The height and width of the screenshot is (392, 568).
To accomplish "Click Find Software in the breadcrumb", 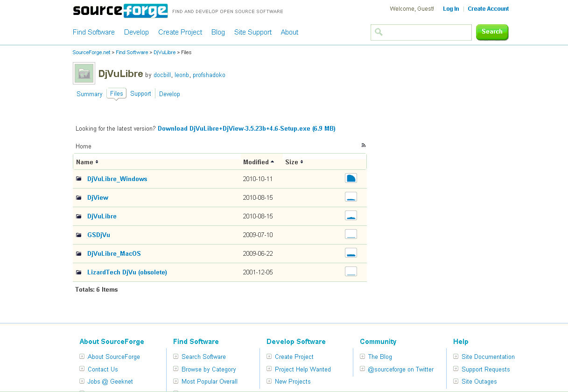I will click(132, 52).
